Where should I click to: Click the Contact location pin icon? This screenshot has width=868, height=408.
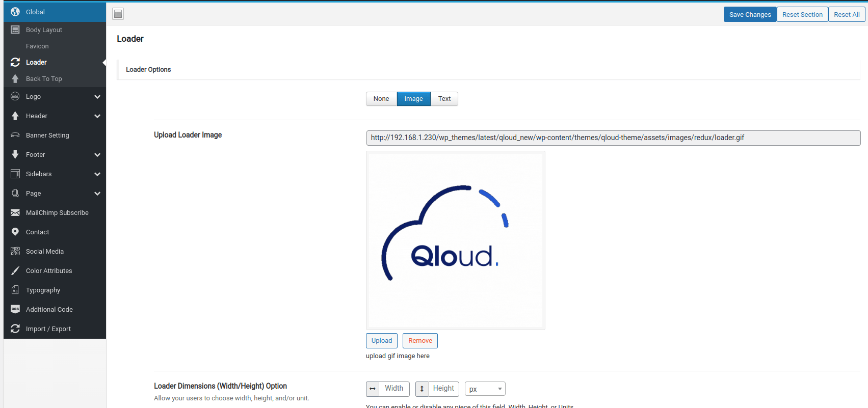(x=15, y=232)
